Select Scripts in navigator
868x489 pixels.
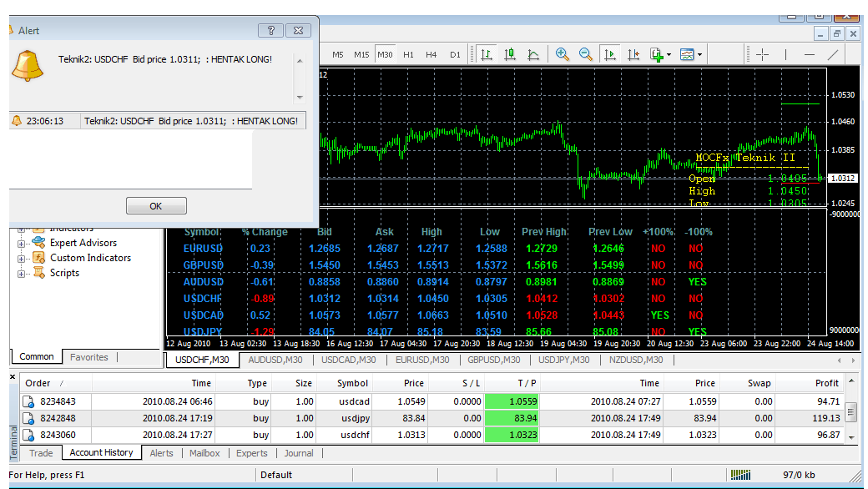(64, 273)
